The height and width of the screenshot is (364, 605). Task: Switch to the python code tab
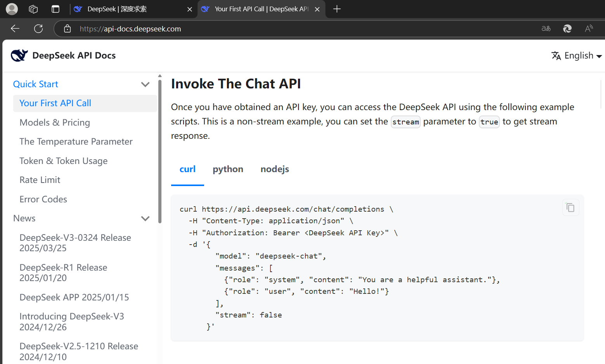[228, 169]
